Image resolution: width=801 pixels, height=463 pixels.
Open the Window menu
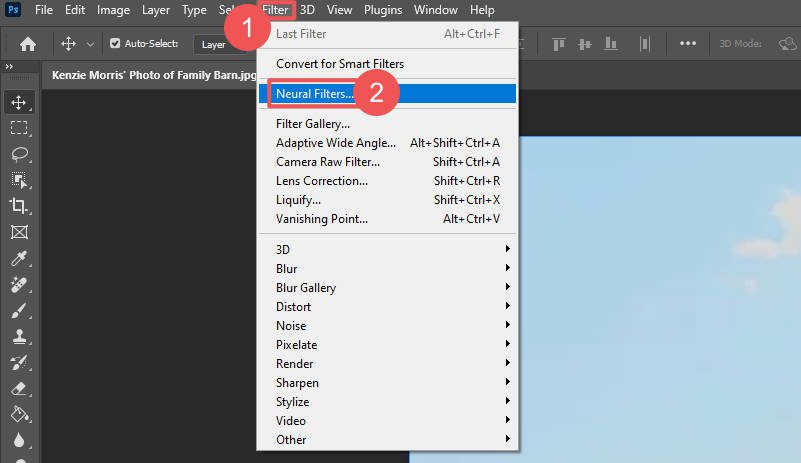click(x=436, y=10)
